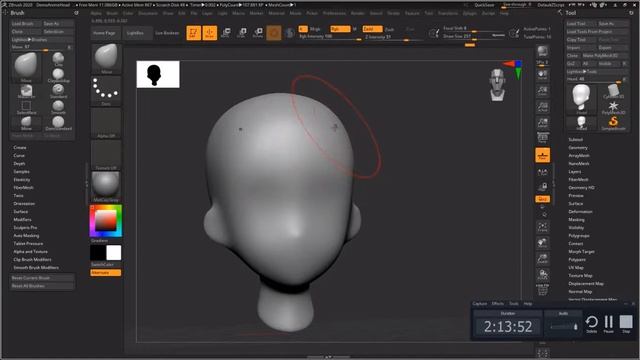
Task: Click Reset Current Brush button
Action: click(42, 278)
